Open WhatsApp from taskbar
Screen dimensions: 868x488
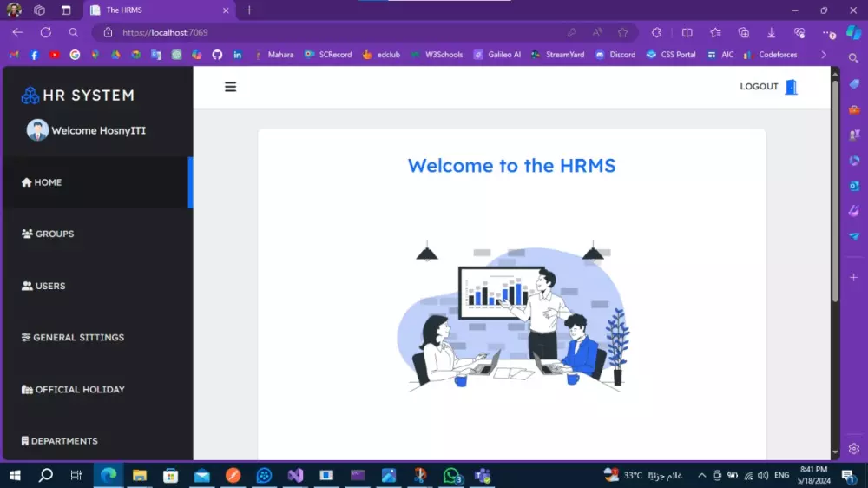451,475
